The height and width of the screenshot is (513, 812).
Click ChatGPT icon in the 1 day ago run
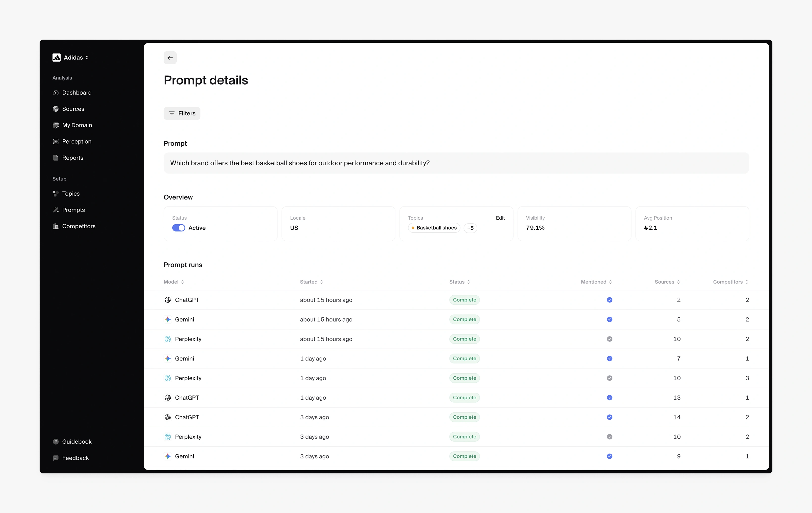tap(168, 398)
